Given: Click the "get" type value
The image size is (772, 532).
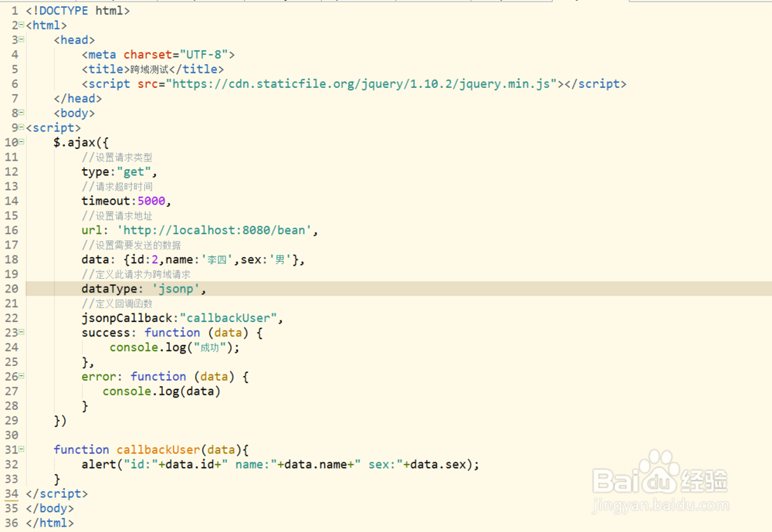Looking at the screenshot, I should point(134,172).
